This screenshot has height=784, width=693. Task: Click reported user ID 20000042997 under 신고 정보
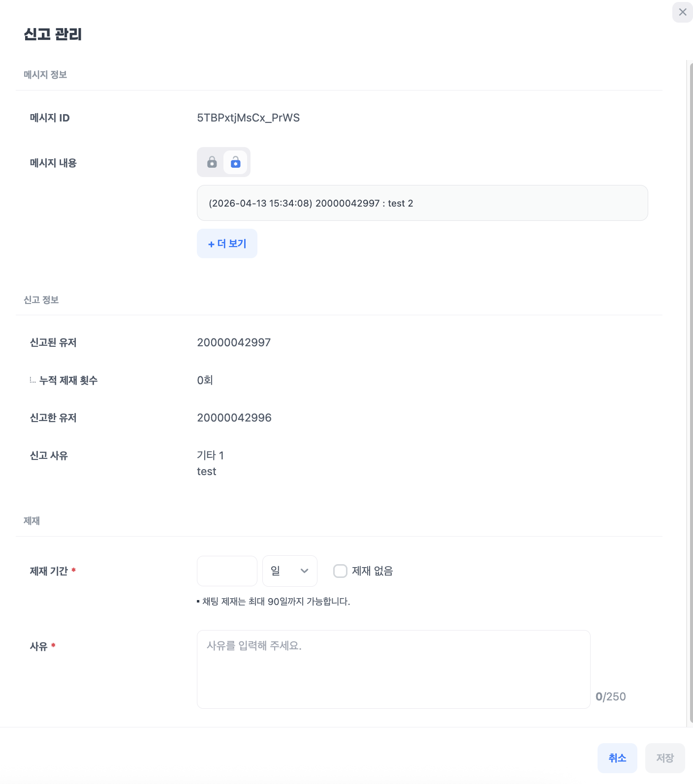click(x=234, y=343)
